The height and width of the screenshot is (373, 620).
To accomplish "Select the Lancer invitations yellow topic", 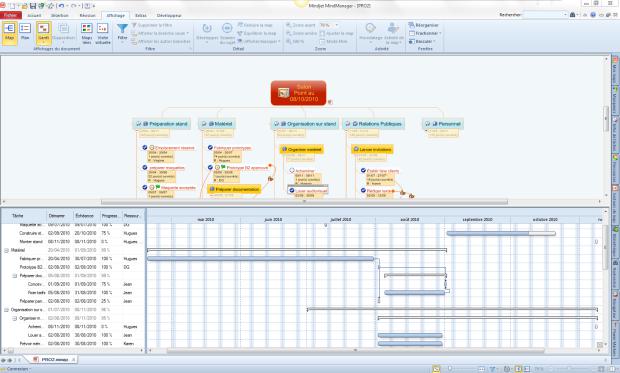I will coord(372,150).
